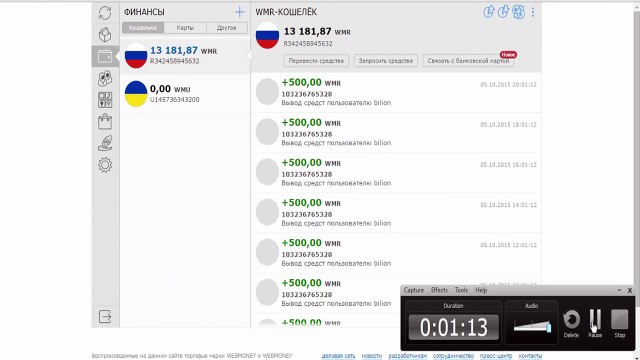Click the Перевести средства button

pos(316,61)
